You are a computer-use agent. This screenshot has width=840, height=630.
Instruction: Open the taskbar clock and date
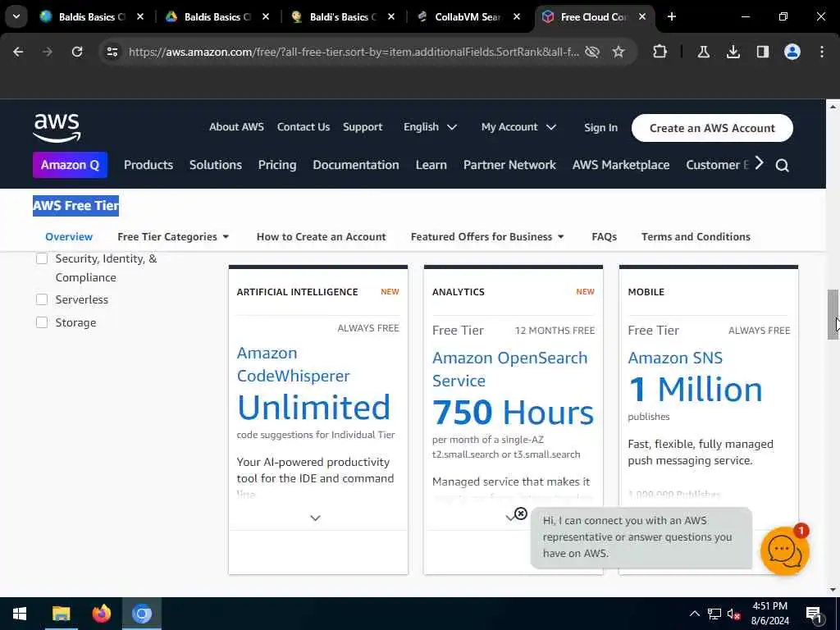tap(769, 614)
